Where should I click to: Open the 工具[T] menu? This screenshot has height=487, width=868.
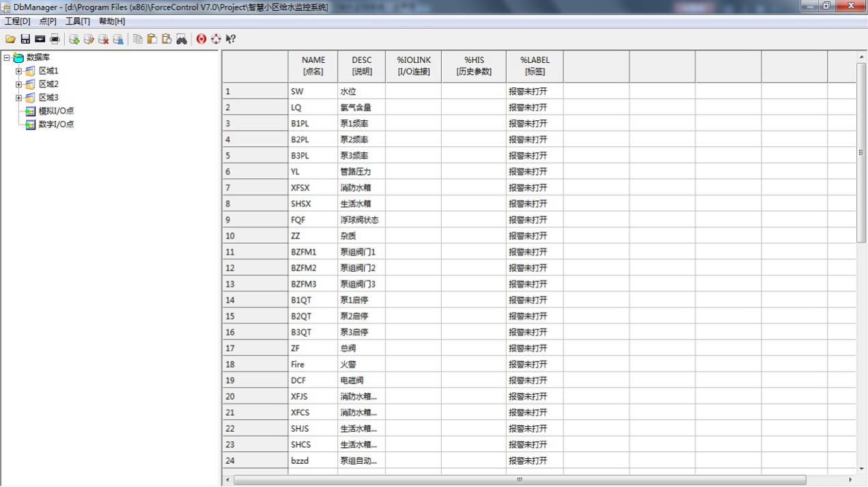(77, 21)
